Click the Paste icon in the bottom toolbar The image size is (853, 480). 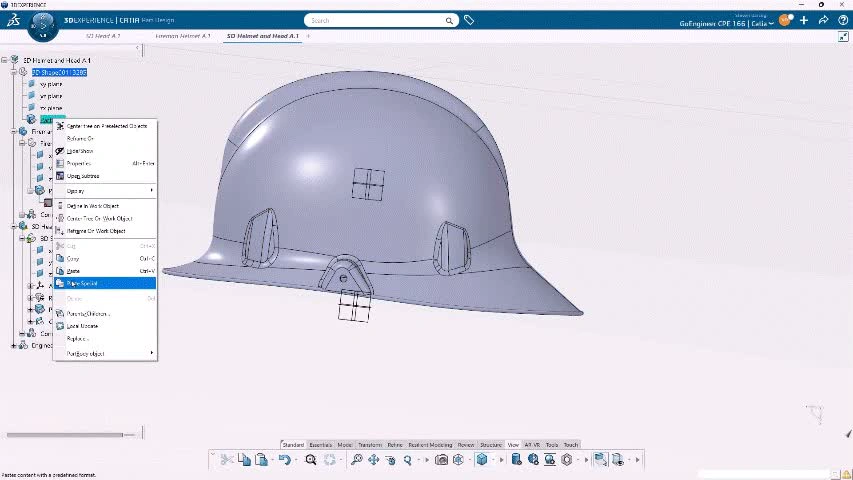coord(261,460)
